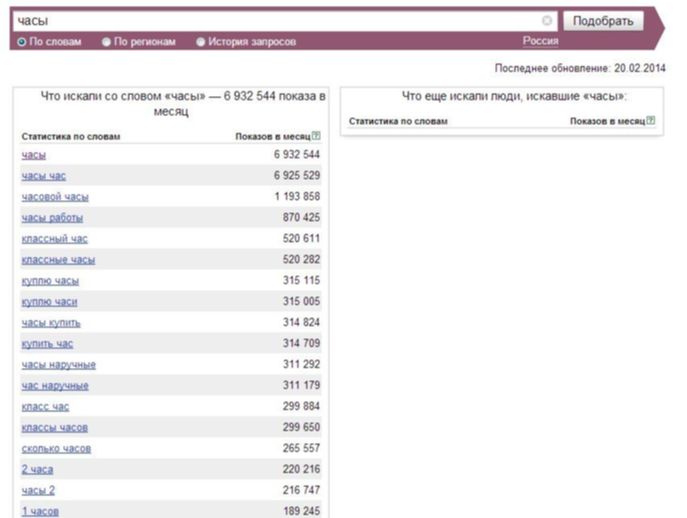Open the 'часы' keyword link

click(x=33, y=155)
